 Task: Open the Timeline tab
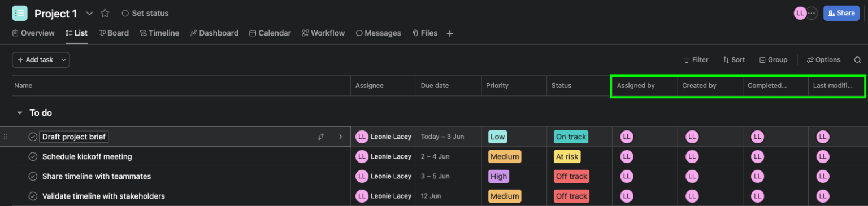tap(159, 33)
